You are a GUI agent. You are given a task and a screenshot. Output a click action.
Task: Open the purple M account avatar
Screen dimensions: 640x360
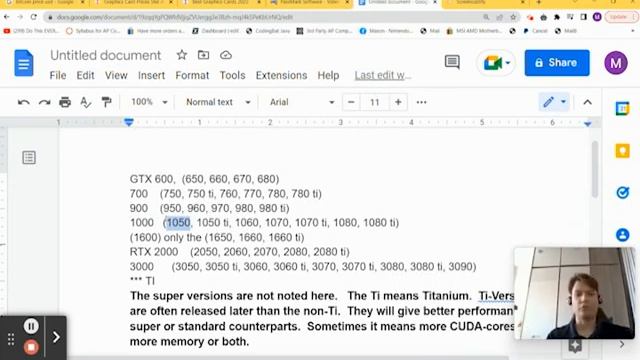click(x=616, y=63)
